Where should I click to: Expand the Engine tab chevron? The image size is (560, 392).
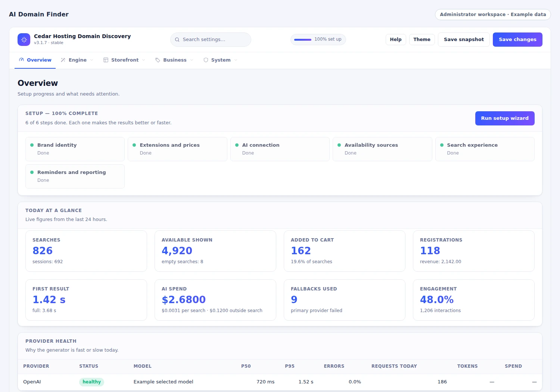pyautogui.click(x=91, y=60)
